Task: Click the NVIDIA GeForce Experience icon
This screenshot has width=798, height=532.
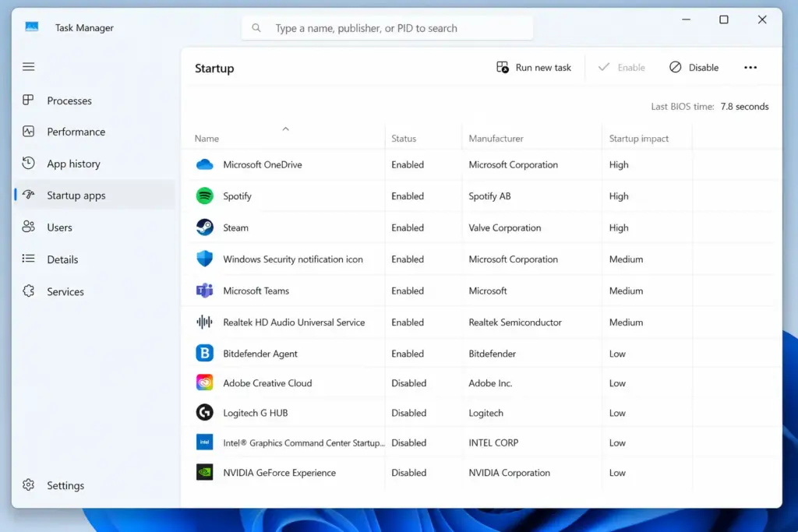Action: coord(205,472)
